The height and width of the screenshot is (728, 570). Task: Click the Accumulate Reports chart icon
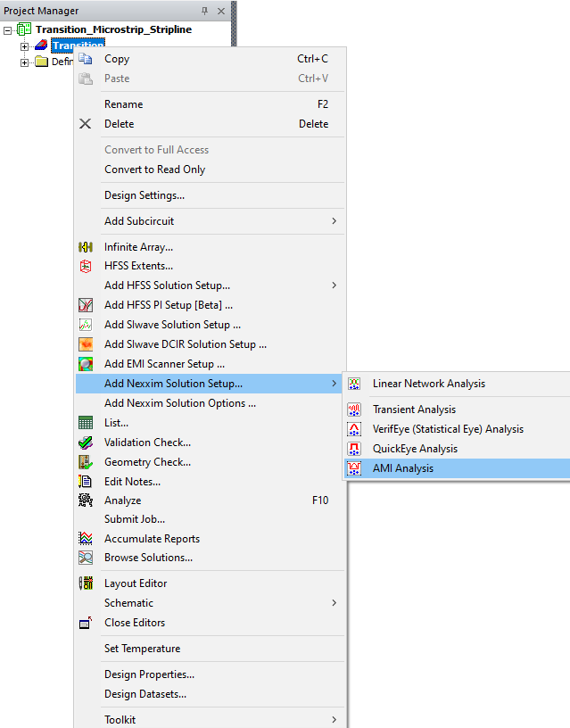(86, 539)
